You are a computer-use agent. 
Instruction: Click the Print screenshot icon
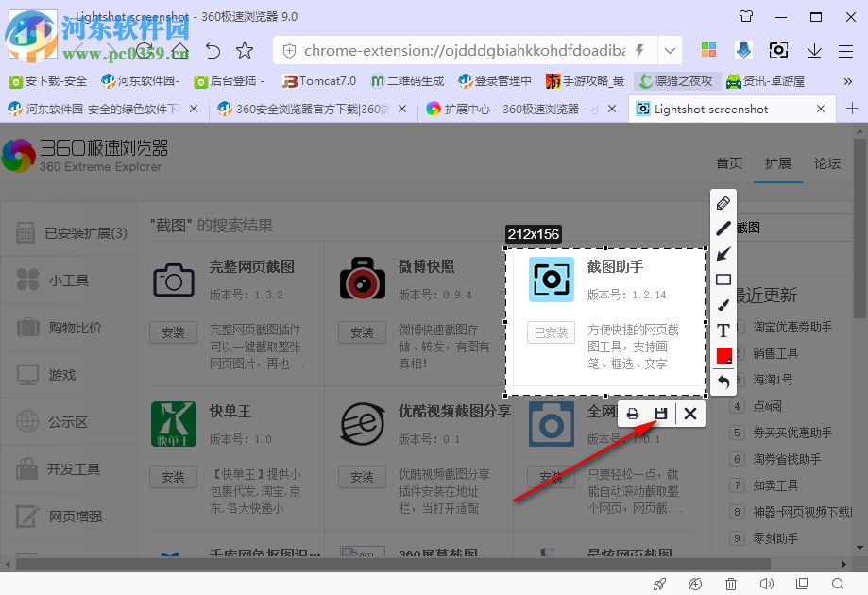coord(632,413)
